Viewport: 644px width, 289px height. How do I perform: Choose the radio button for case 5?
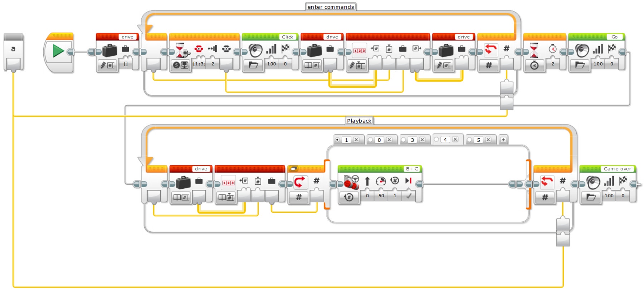click(x=469, y=140)
